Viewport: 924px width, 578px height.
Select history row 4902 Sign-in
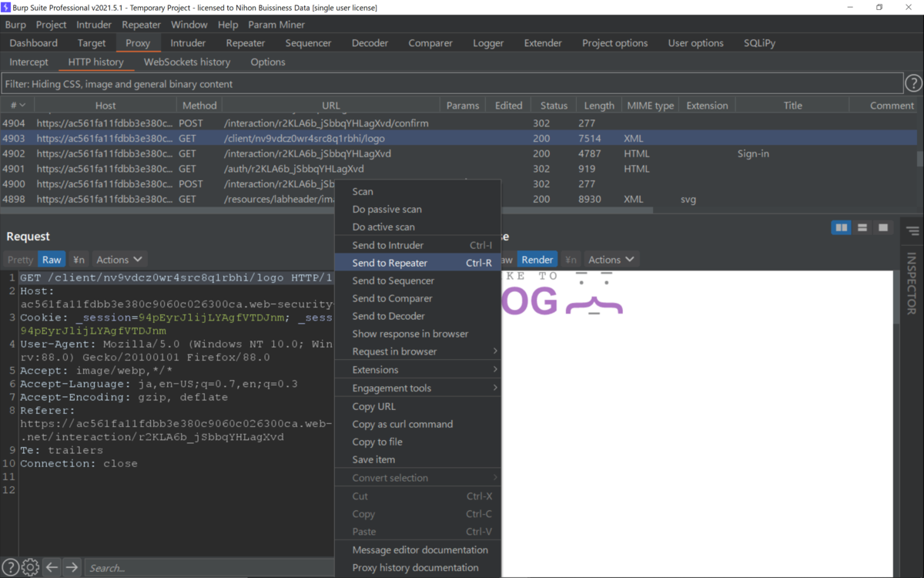tap(458, 153)
